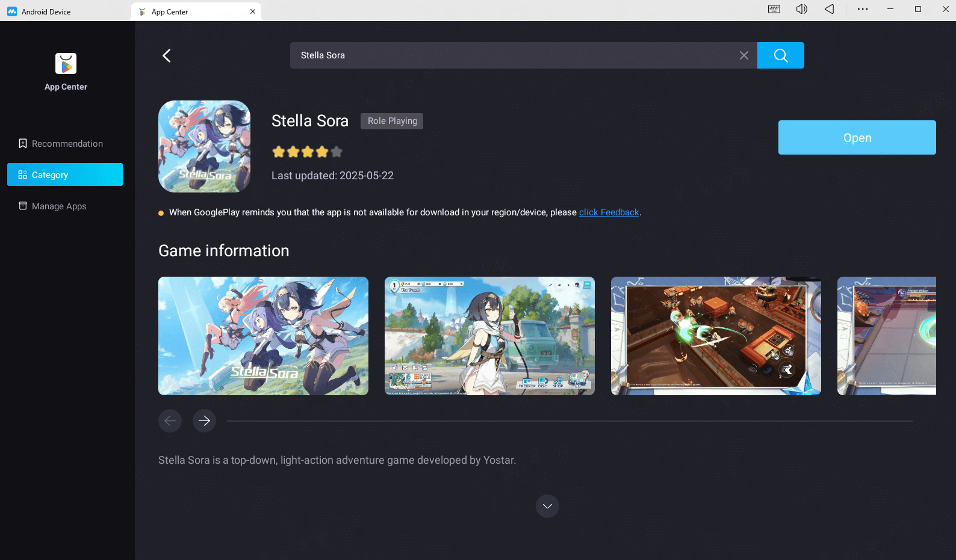Click the Role Playing tag
Screen dimensions: 956x560
[392, 121]
